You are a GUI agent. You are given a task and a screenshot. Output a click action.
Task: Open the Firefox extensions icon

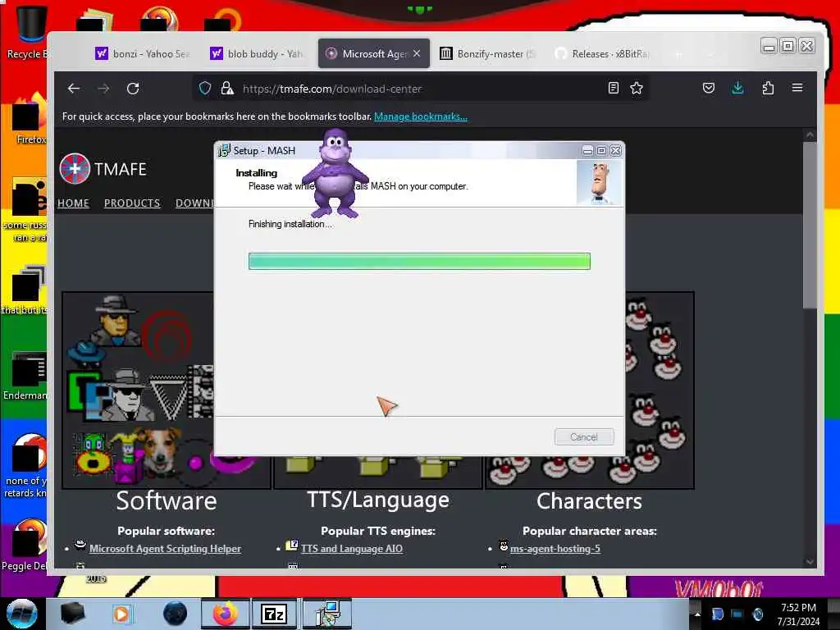[x=768, y=89]
